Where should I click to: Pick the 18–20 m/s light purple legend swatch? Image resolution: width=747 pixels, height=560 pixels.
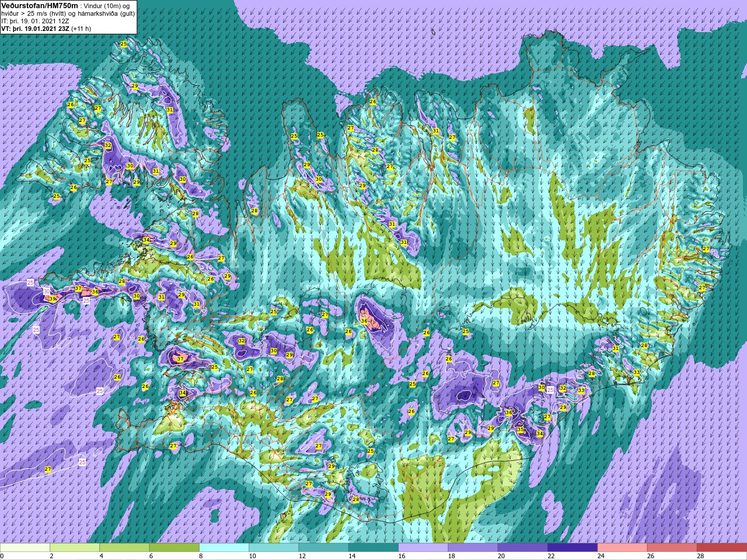(x=473, y=548)
